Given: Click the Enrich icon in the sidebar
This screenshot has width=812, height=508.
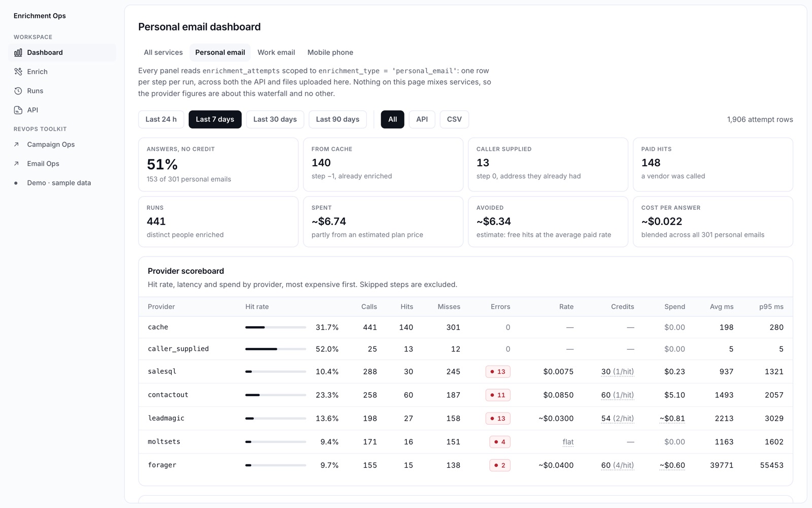Looking at the screenshot, I should 18,72.
